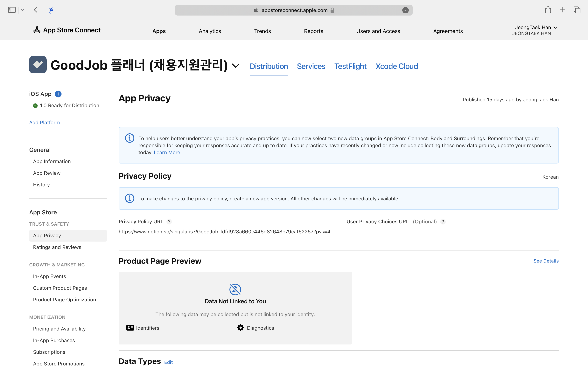
Task: Click the blue plus icon beside iOS App
Action: 58,94
